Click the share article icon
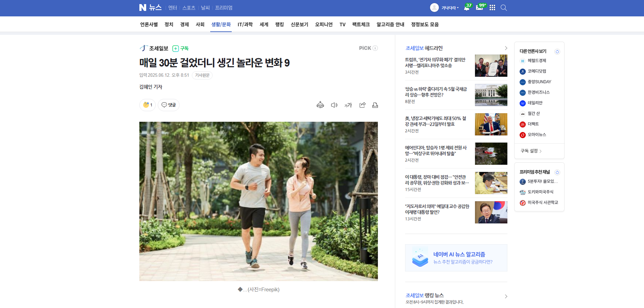The height and width of the screenshot is (308, 644). [x=362, y=105]
